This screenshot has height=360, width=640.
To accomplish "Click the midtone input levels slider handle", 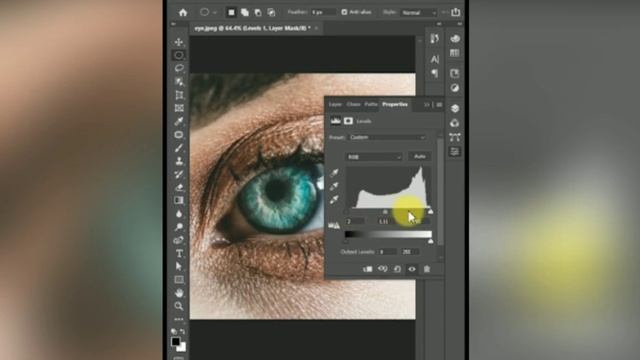I will 385,211.
